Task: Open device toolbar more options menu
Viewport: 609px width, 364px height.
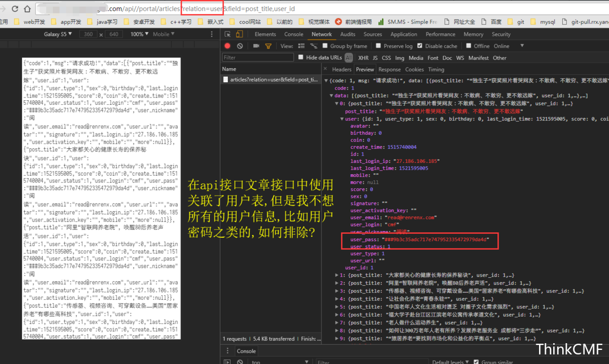Action: pos(211,34)
